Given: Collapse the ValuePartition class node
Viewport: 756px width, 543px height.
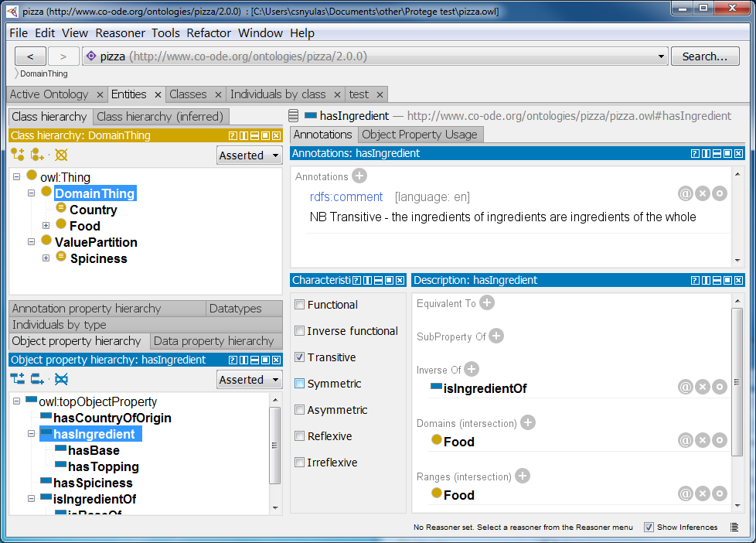Looking at the screenshot, I should [31, 241].
